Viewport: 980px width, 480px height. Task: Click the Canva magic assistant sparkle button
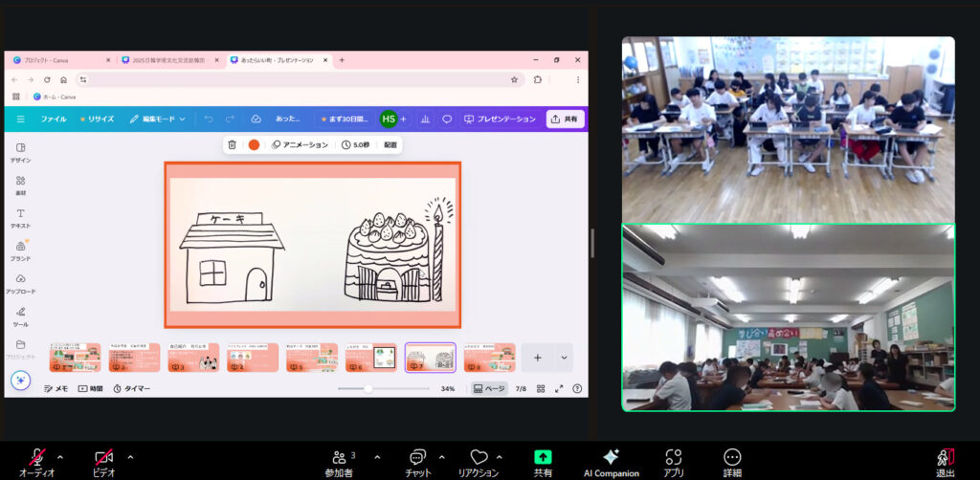point(20,380)
